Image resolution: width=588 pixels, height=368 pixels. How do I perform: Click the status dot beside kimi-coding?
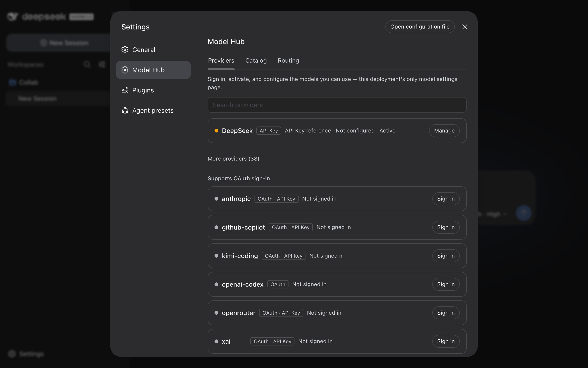coord(216,256)
